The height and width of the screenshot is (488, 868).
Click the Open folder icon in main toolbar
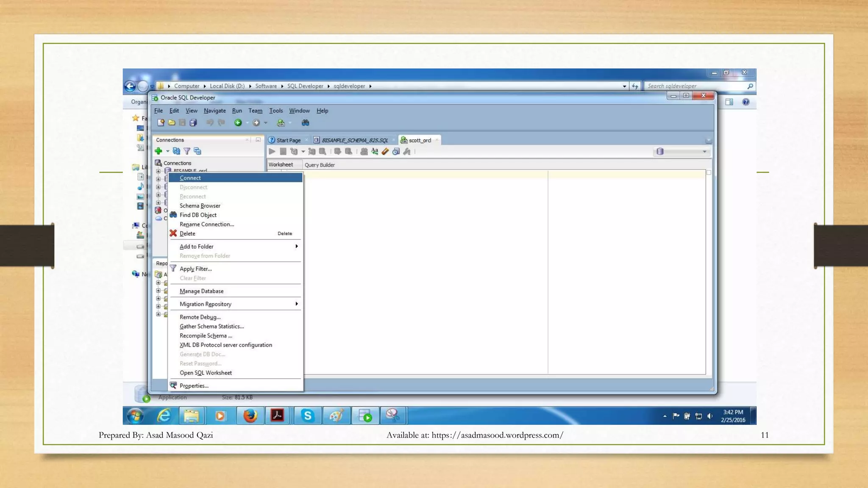pyautogui.click(x=172, y=123)
